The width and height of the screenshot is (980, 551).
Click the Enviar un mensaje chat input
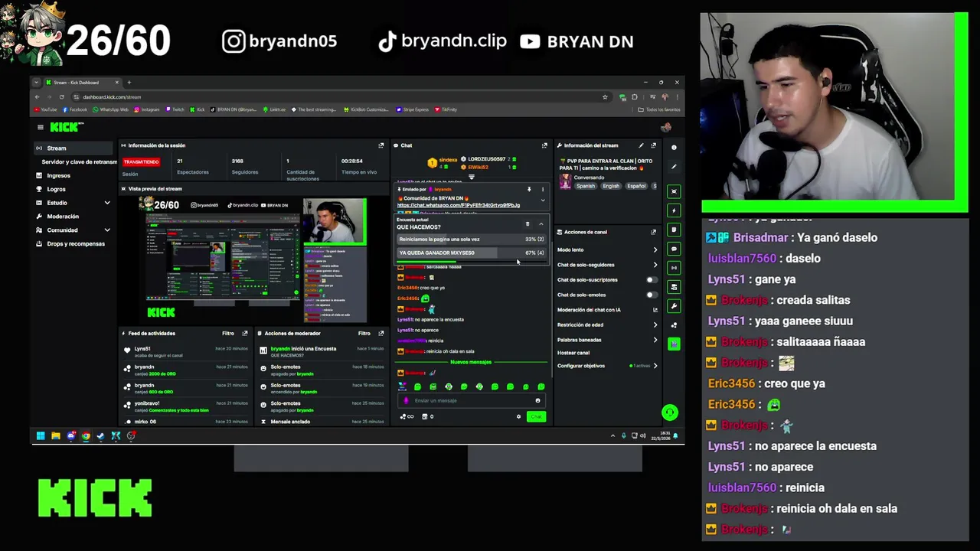pos(471,400)
